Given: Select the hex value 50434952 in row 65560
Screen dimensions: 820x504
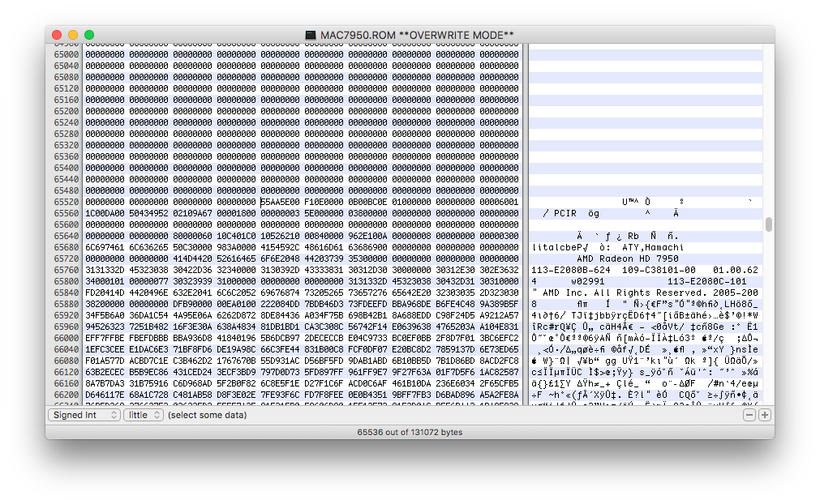Looking at the screenshot, I should tap(149, 213).
